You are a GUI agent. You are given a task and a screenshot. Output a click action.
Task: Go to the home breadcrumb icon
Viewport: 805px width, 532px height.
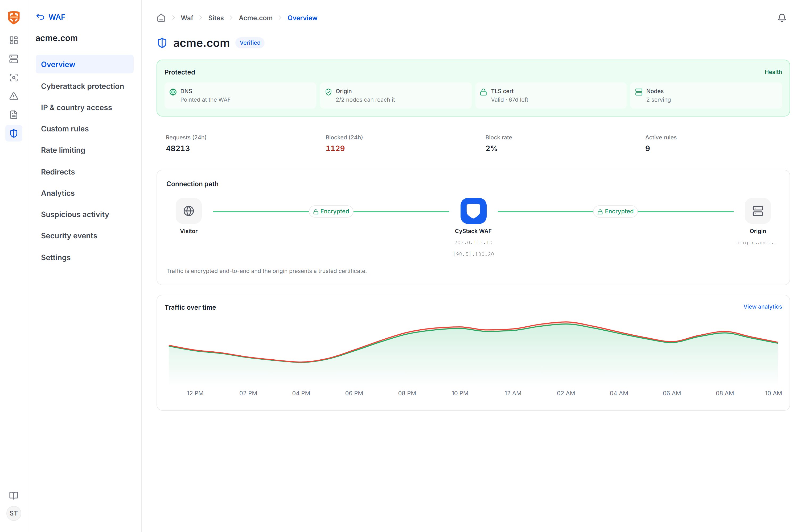click(x=161, y=18)
